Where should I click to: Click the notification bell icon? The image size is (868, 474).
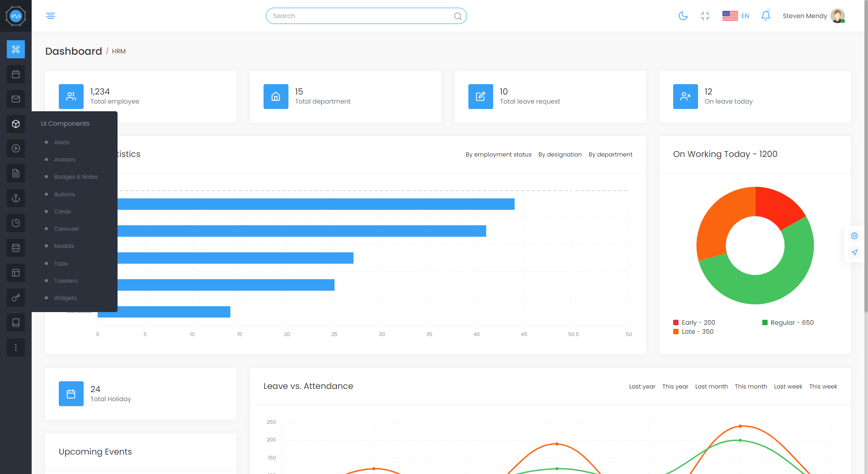[765, 16]
